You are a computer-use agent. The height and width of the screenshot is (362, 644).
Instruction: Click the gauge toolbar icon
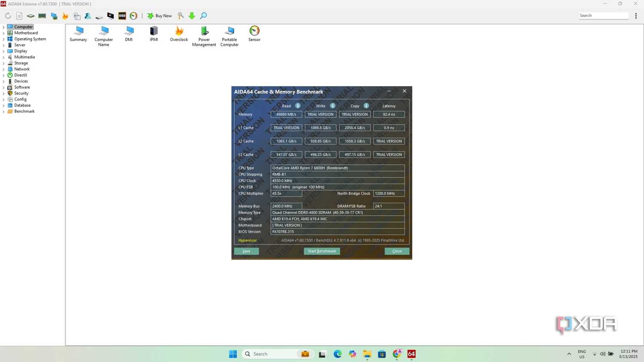(134, 16)
